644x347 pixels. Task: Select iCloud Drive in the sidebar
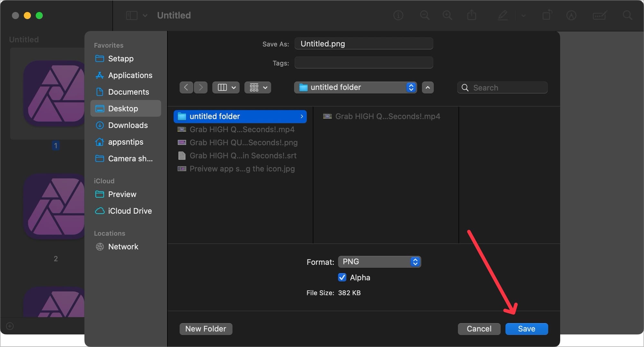[129, 211]
